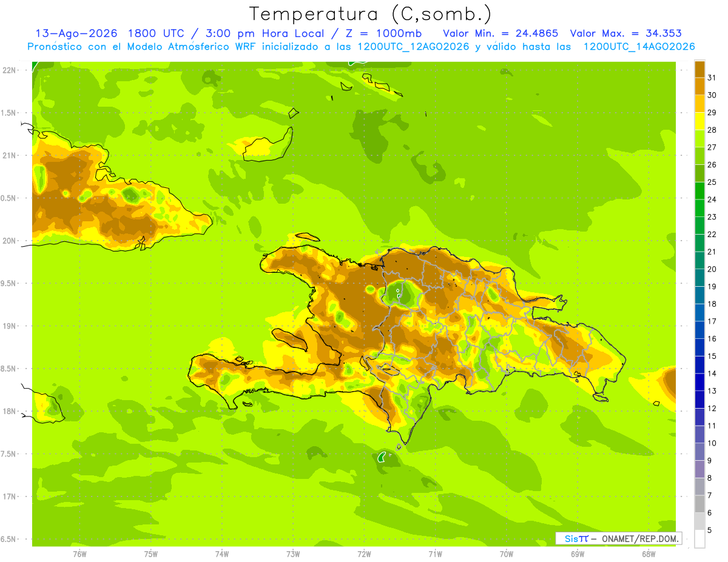Click the colorbar label "15"

[712, 356]
